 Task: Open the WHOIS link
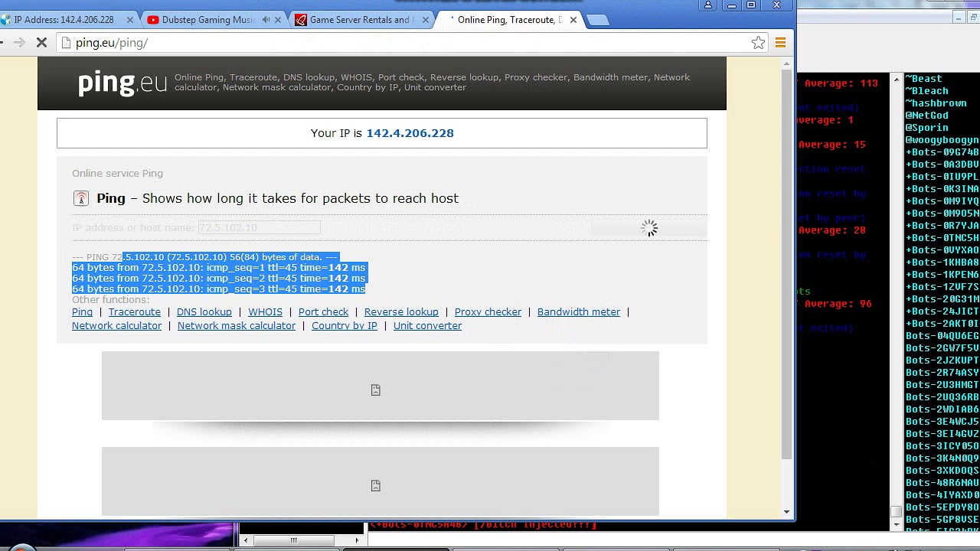tap(265, 312)
